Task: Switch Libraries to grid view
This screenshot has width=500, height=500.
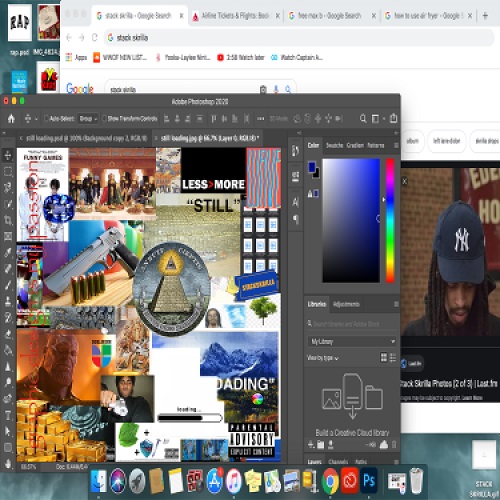Action: point(384,358)
